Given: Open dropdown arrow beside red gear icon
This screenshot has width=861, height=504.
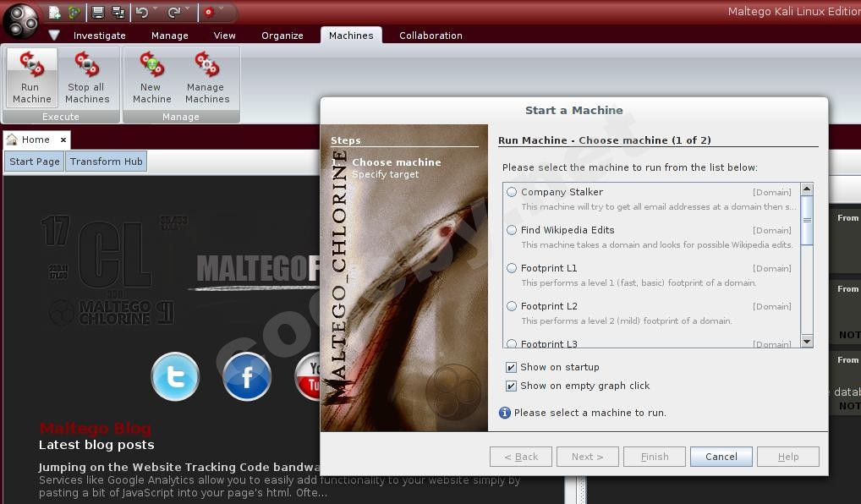Looking at the screenshot, I should click(222, 8).
